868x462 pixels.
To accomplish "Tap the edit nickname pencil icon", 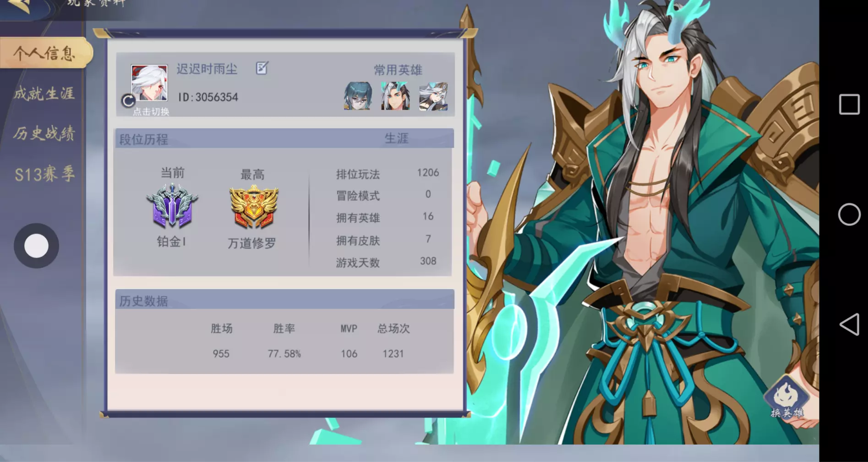I will pos(262,68).
